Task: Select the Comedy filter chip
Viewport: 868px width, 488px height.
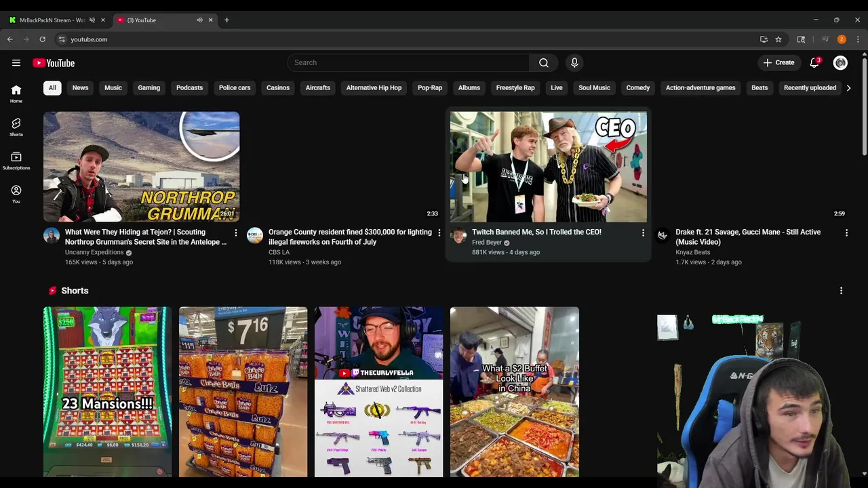Action: click(638, 88)
